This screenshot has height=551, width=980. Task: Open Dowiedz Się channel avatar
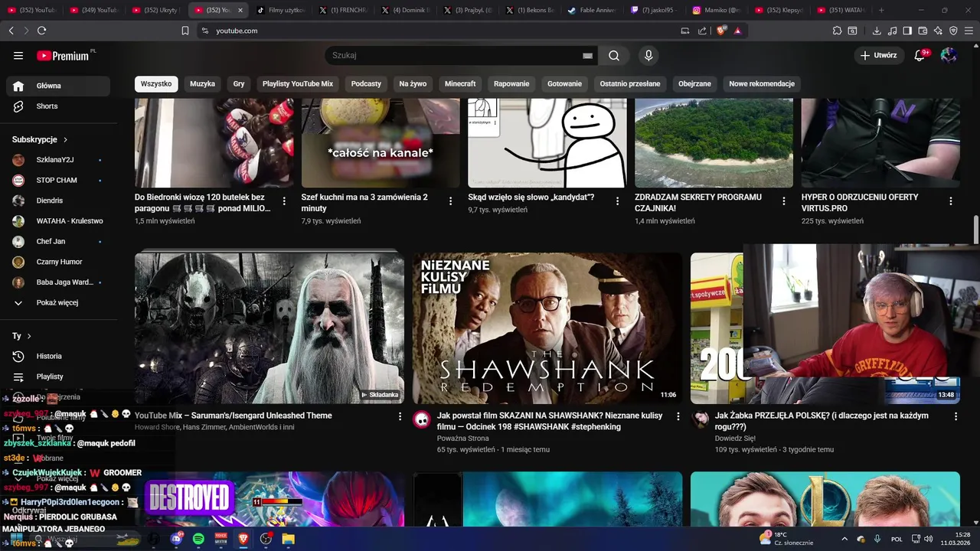pyautogui.click(x=700, y=419)
